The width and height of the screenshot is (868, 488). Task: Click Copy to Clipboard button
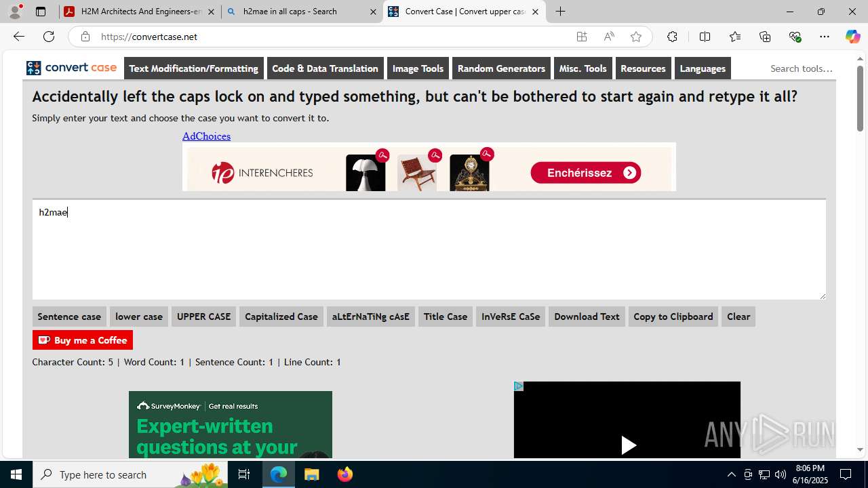pos(673,317)
